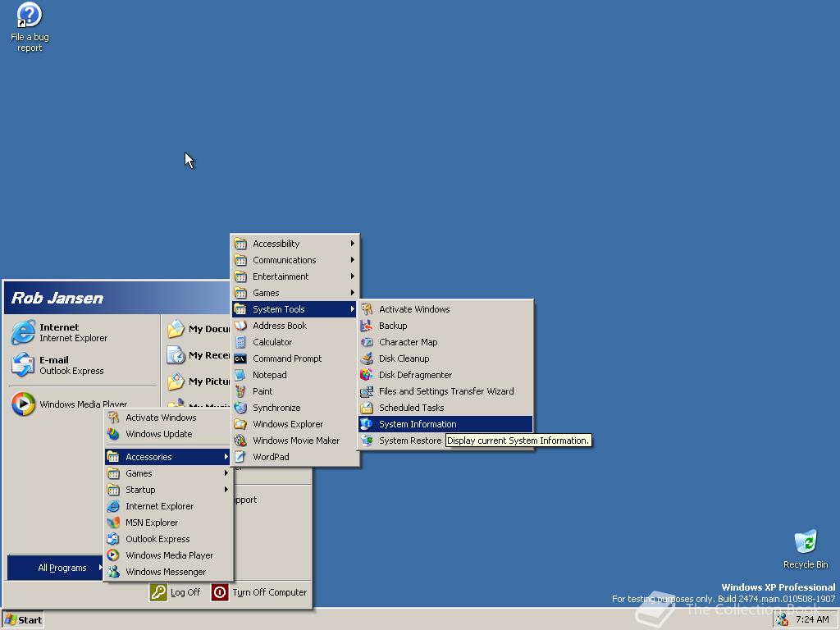This screenshot has height=630, width=840.
Task: Click the Windows Movie Maker icon
Action: coord(240,441)
